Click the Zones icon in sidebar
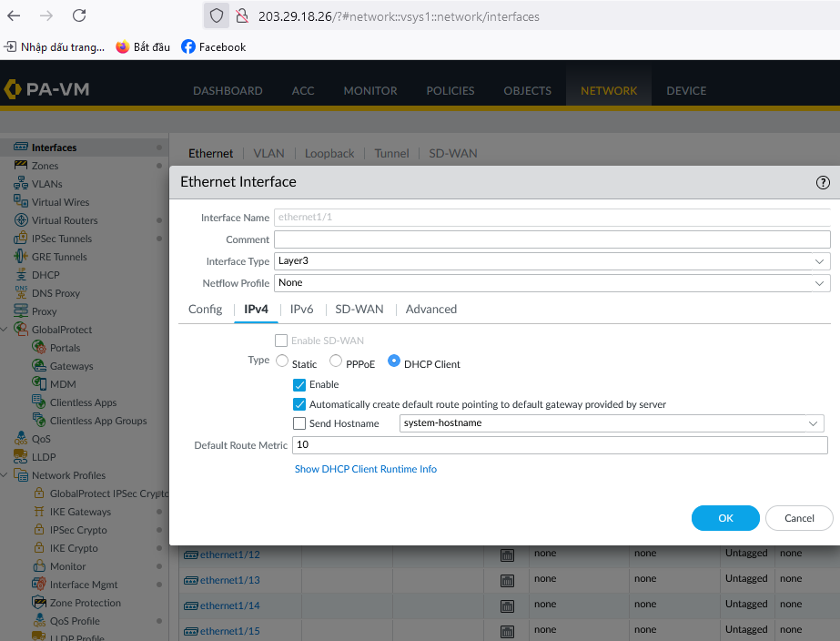Image resolution: width=840 pixels, height=641 pixels. pyautogui.click(x=21, y=166)
